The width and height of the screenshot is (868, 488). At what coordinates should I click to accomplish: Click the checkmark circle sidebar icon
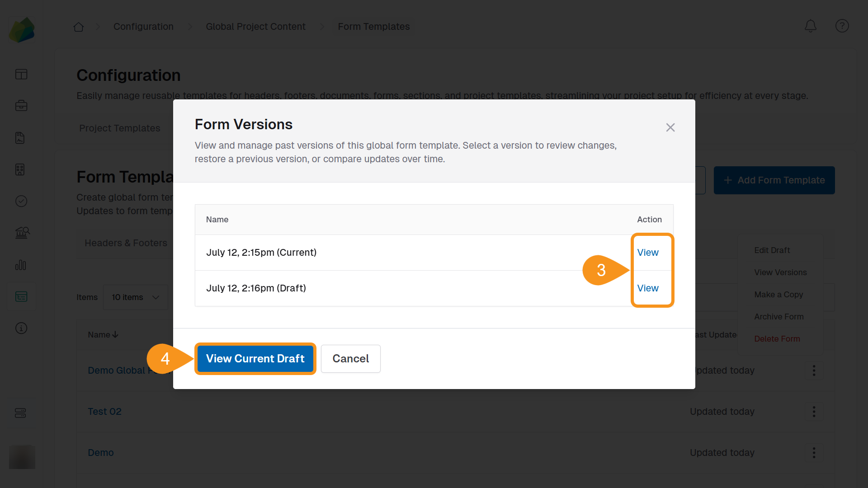click(21, 201)
